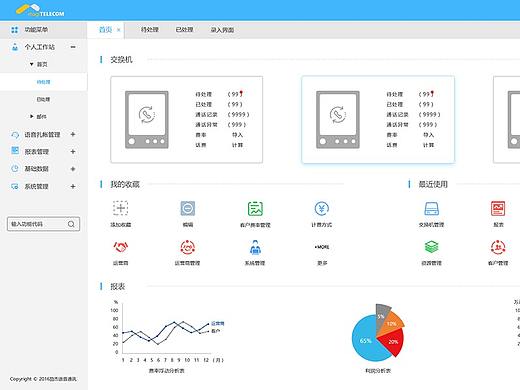Click the first switch card's phone device icon
Image resolution: width=520 pixels, height=390 pixels.
tap(147, 119)
